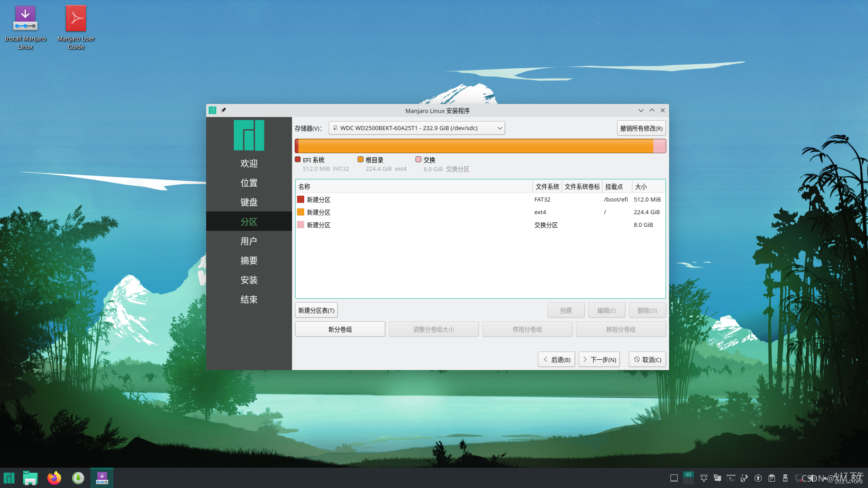Select the Summary step (摘要) in sidebar

coord(249,261)
